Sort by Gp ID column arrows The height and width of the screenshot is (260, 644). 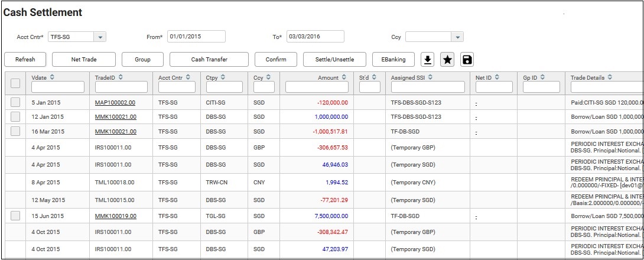tap(543, 77)
